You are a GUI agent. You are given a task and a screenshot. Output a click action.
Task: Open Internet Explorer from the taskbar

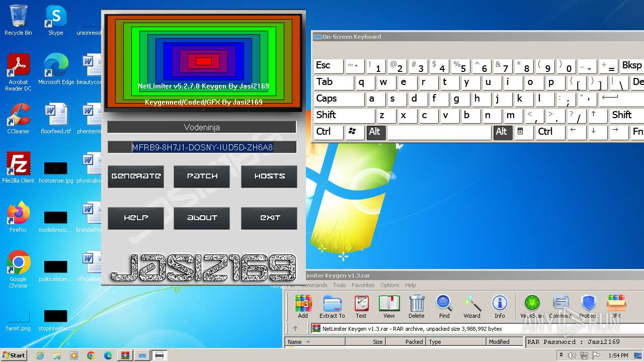point(40,355)
